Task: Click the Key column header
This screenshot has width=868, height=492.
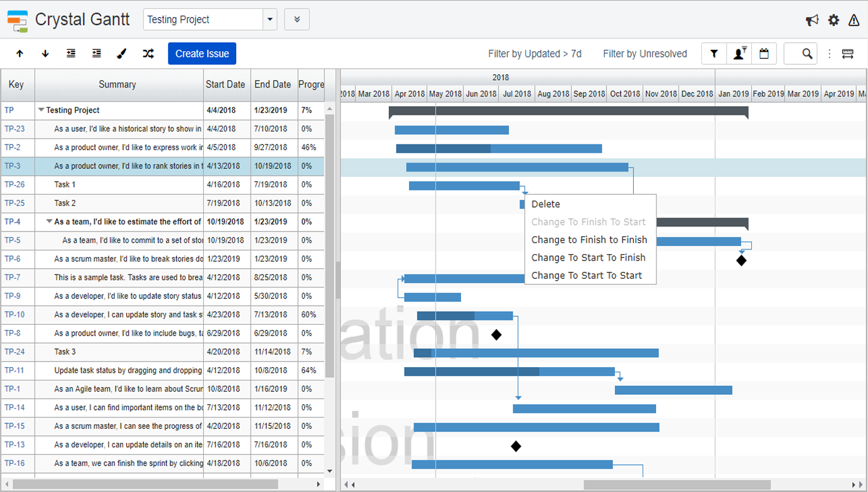Action: (x=17, y=85)
